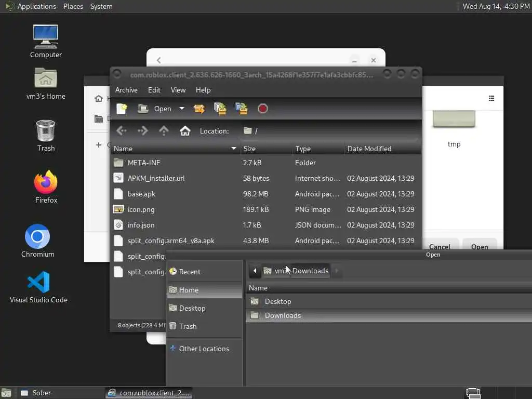Sort by Size column header

pos(267,149)
